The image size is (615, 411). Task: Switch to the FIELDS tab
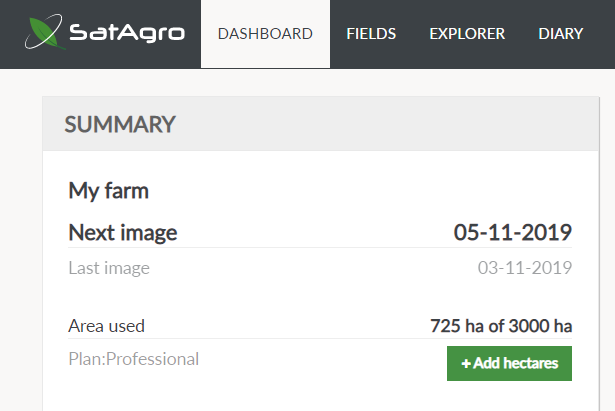[371, 34]
